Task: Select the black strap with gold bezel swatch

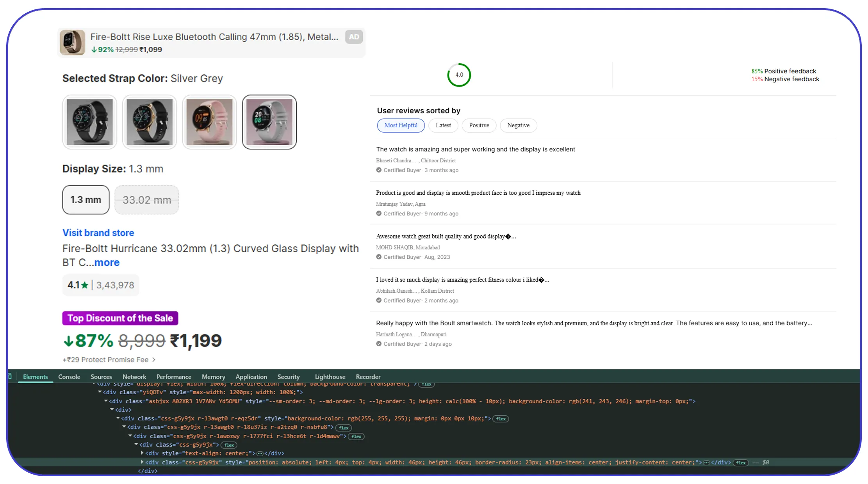Action: 150,122
